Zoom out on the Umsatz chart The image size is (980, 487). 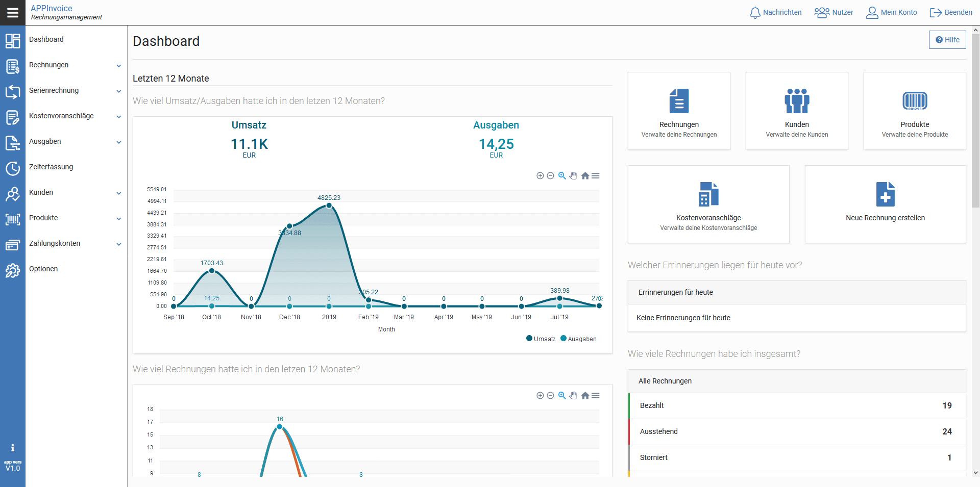coord(550,175)
